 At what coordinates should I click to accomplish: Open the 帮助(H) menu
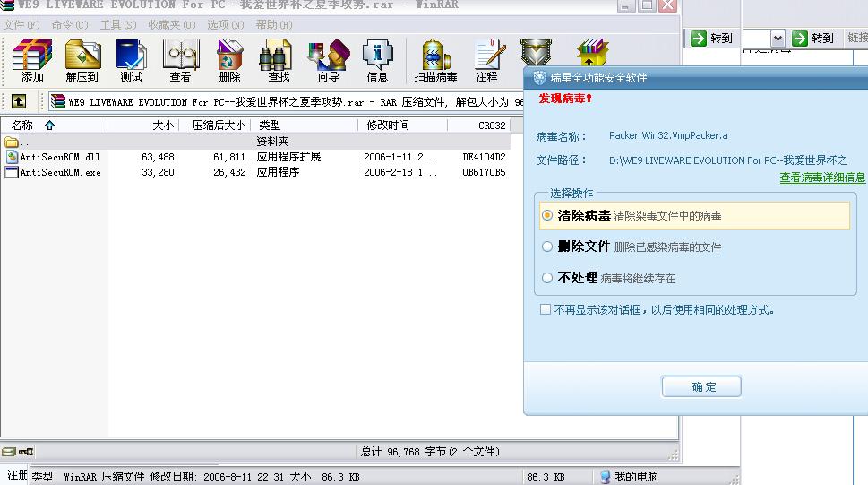click(x=274, y=25)
